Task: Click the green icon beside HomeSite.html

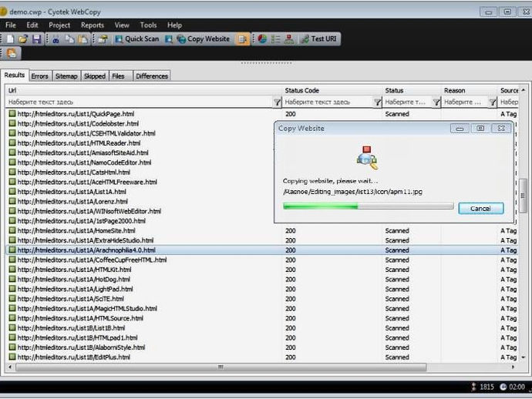Action: pyautogui.click(x=12, y=230)
